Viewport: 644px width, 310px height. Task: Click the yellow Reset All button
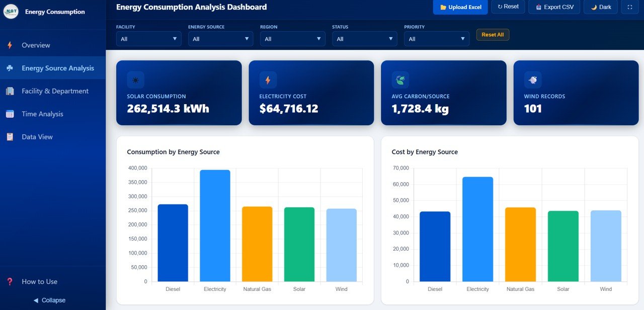pos(493,35)
